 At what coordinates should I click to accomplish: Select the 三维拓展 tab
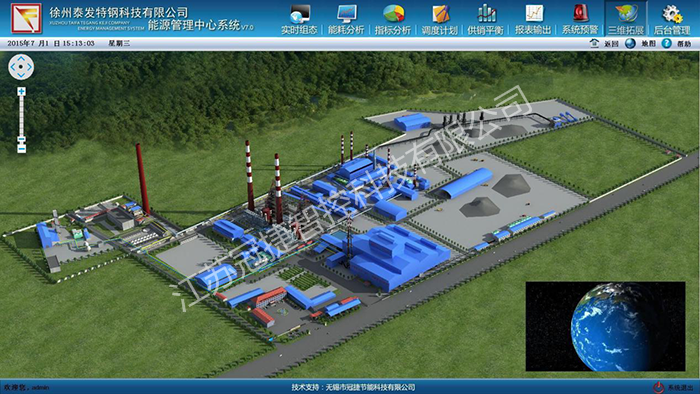625,19
